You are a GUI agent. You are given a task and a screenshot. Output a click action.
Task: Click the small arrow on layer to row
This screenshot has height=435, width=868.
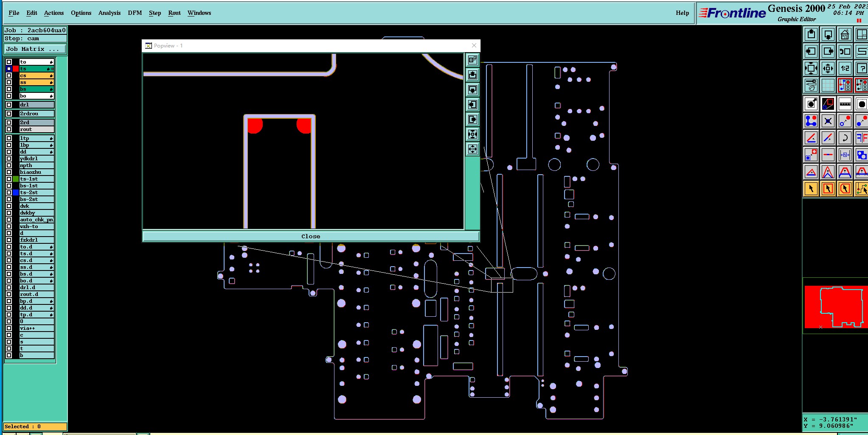coord(51,62)
